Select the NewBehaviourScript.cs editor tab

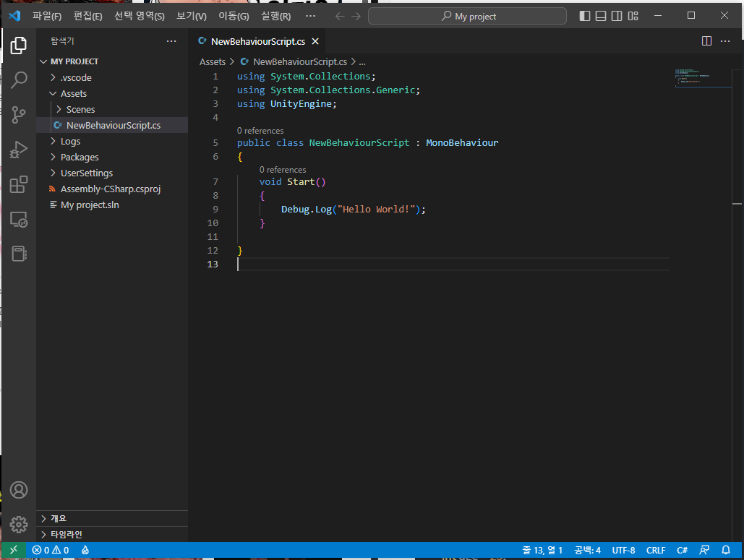click(x=258, y=41)
